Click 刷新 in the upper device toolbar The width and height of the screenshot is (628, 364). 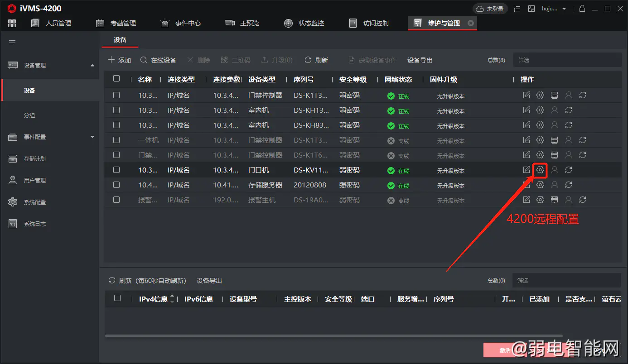[316, 60]
